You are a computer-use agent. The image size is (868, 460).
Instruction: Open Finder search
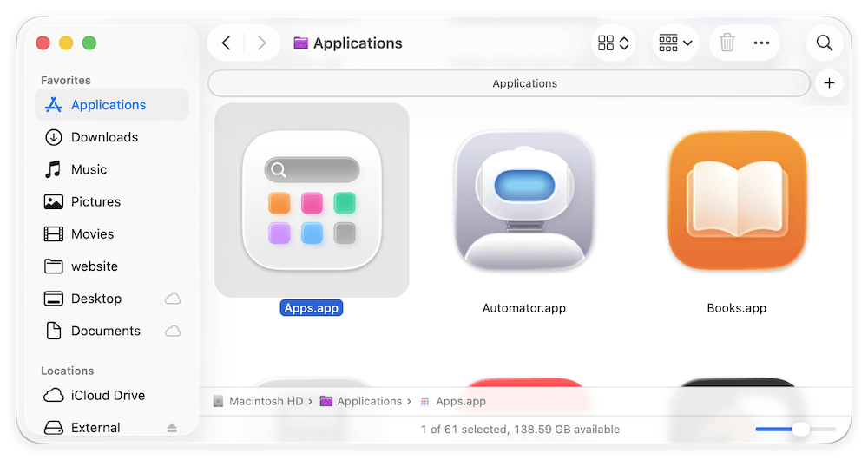(x=825, y=43)
